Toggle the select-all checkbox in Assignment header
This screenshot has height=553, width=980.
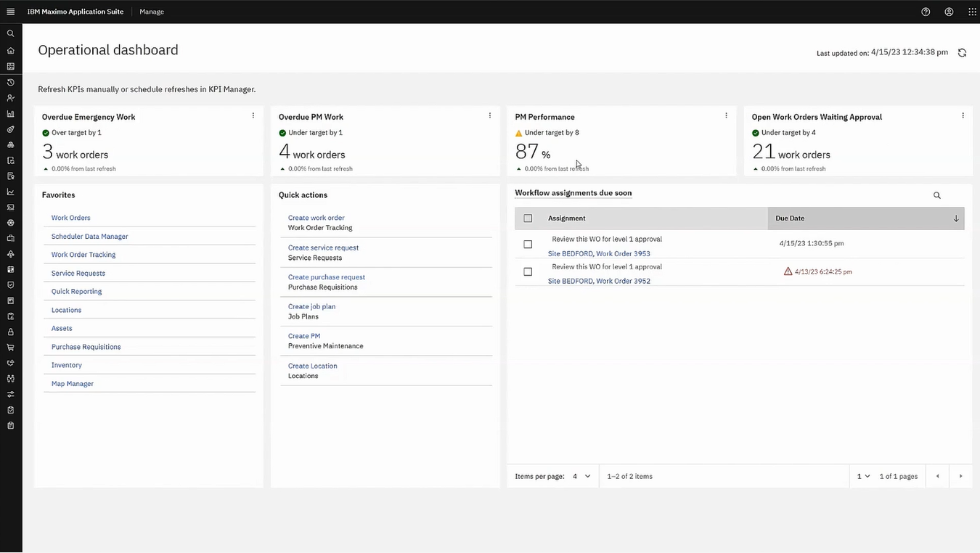[528, 218]
